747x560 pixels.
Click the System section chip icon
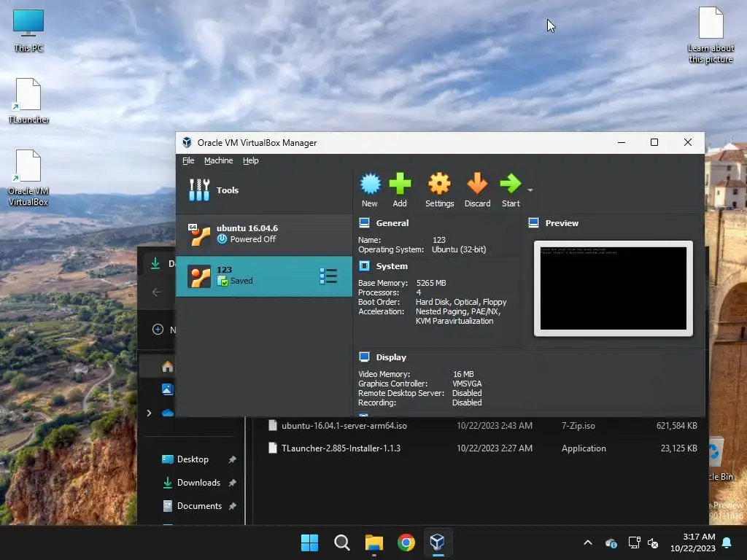click(x=365, y=265)
